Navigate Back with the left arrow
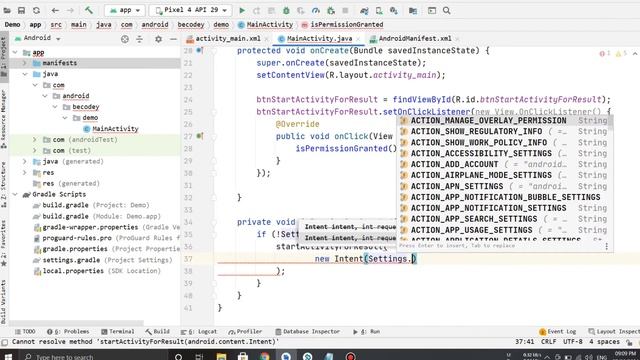640x360 pixels. (x=55, y=11)
